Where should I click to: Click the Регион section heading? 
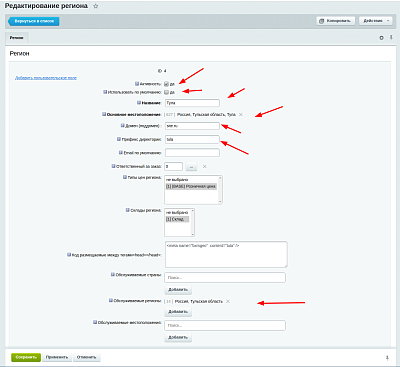coord(20,54)
